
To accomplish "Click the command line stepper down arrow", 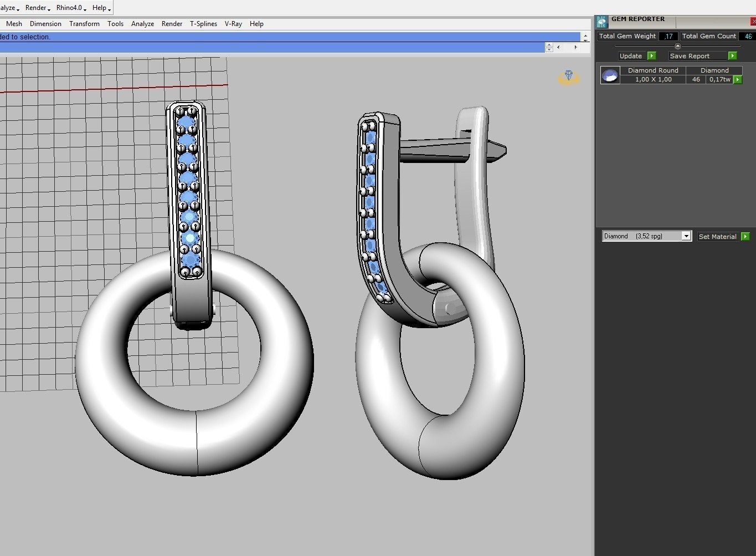I will click(x=549, y=50).
